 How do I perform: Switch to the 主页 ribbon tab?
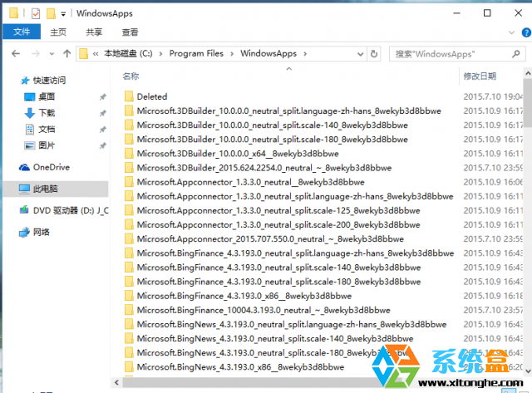pyautogui.click(x=58, y=32)
